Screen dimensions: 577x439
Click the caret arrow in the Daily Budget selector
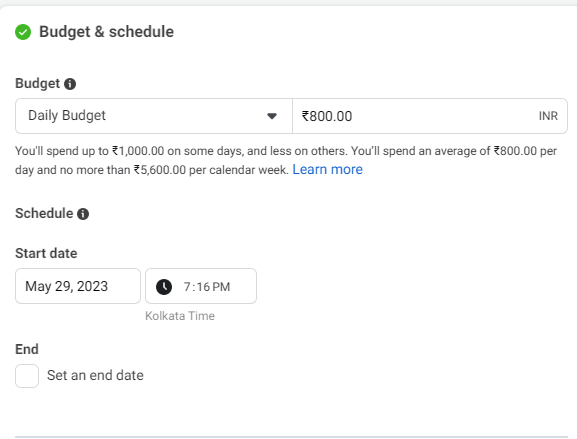[272, 116]
